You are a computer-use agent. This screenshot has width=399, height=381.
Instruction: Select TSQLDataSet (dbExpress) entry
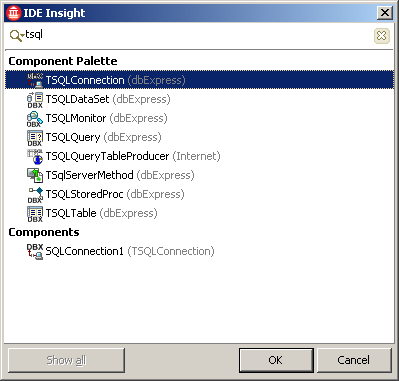[199, 99]
